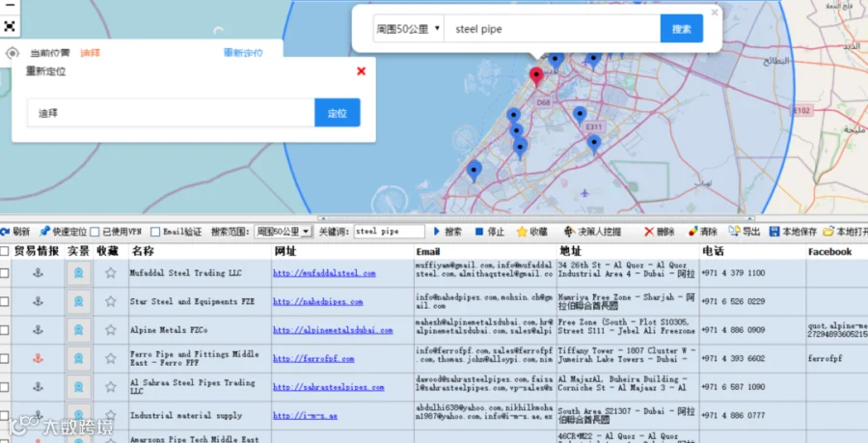Open street view icon for Star Steel
The image size is (868, 443).
pos(79,301)
